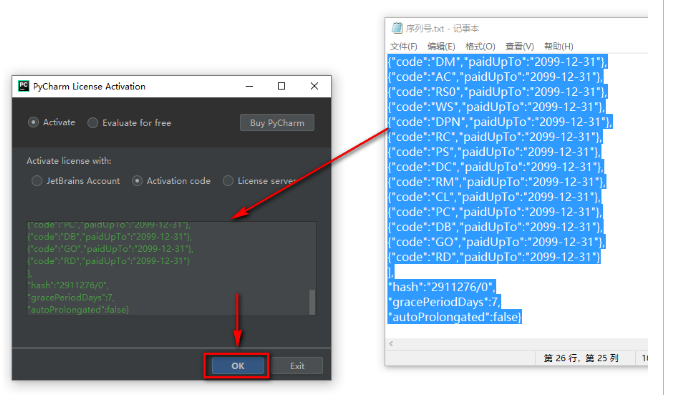
Task: Minimize the PyCharm License Activation dialog
Action: (249, 86)
